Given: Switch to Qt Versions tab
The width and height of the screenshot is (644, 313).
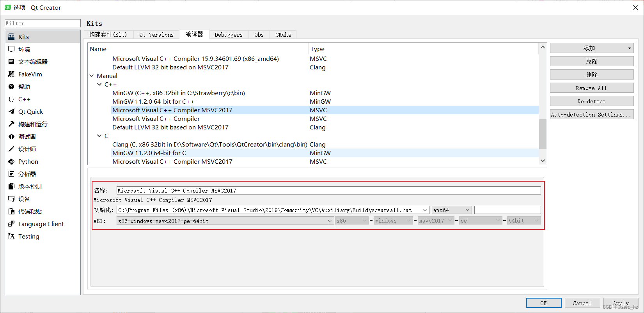Looking at the screenshot, I should tap(156, 35).
